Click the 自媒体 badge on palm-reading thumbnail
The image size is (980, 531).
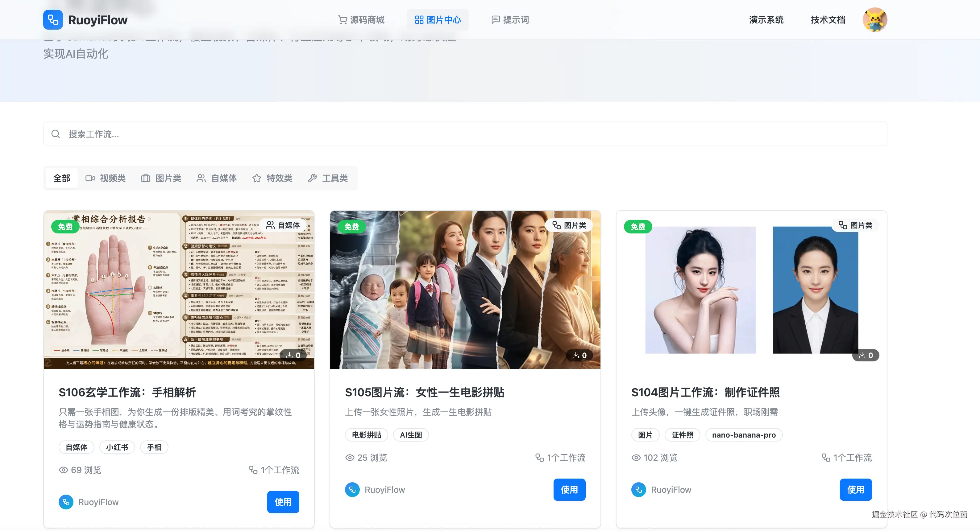[283, 225]
